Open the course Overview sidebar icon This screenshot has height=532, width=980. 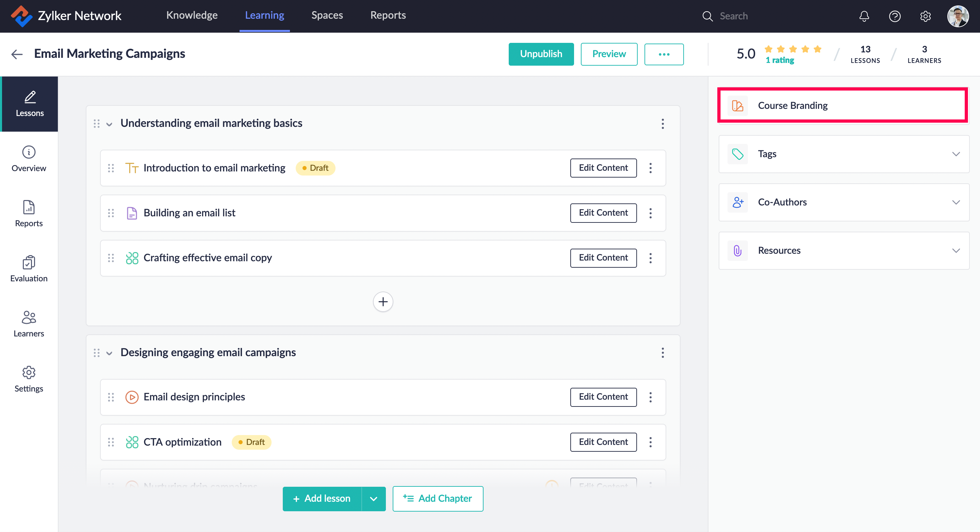tap(29, 159)
